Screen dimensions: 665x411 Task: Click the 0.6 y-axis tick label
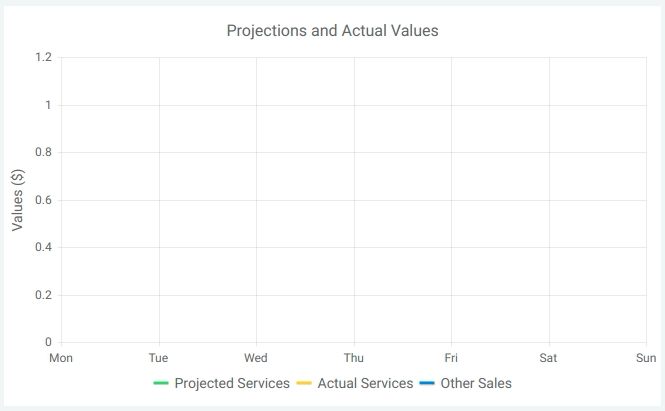coord(43,200)
